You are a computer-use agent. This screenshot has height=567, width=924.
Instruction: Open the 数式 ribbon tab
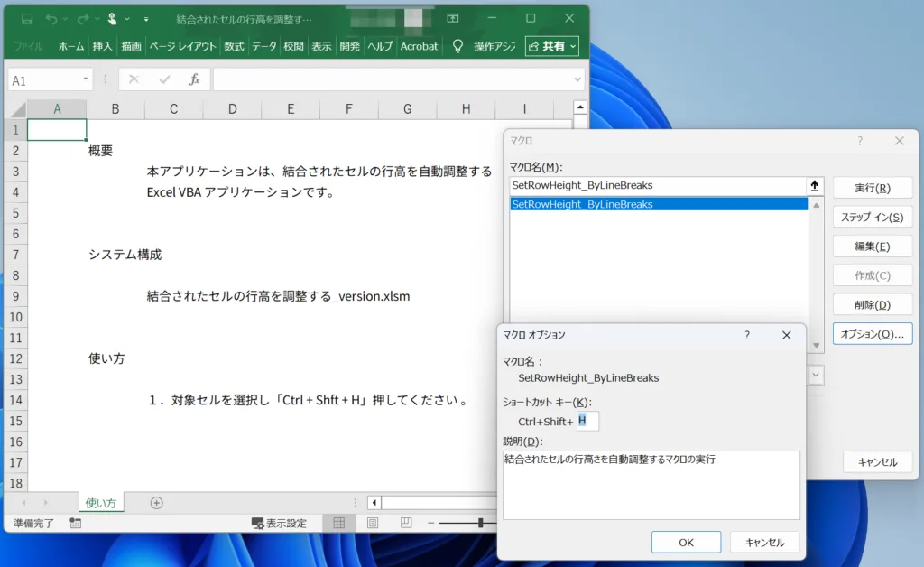[234, 46]
